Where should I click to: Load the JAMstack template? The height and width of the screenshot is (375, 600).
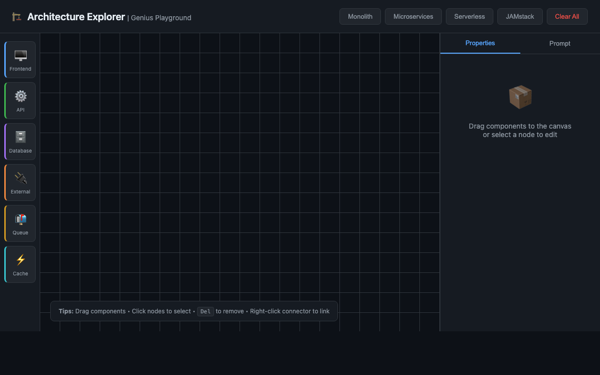pyautogui.click(x=520, y=16)
